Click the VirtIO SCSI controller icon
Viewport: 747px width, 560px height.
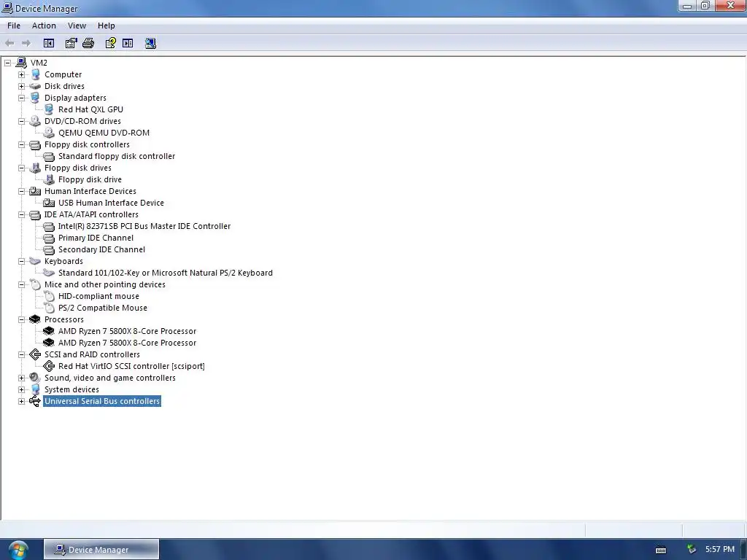pos(49,366)
